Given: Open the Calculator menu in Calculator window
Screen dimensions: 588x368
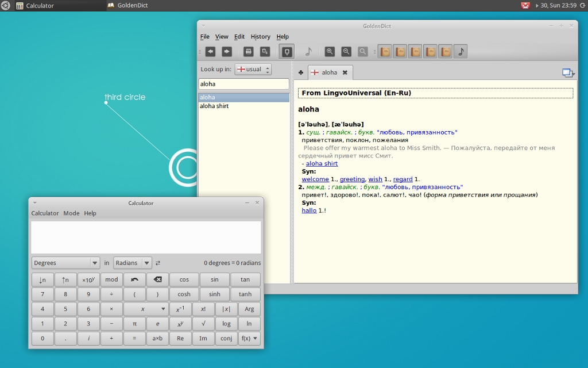Looking at the screenshot, I should pos(45,213).
